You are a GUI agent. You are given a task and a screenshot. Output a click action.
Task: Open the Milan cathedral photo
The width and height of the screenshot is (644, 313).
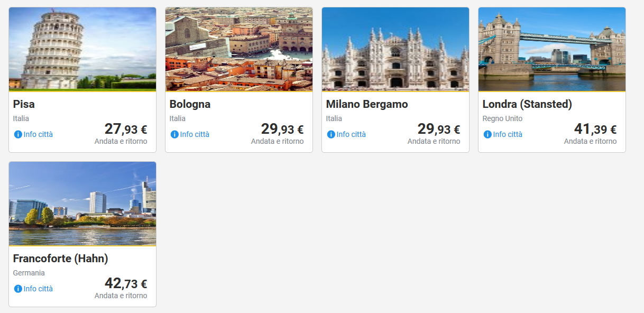[395, 49]
